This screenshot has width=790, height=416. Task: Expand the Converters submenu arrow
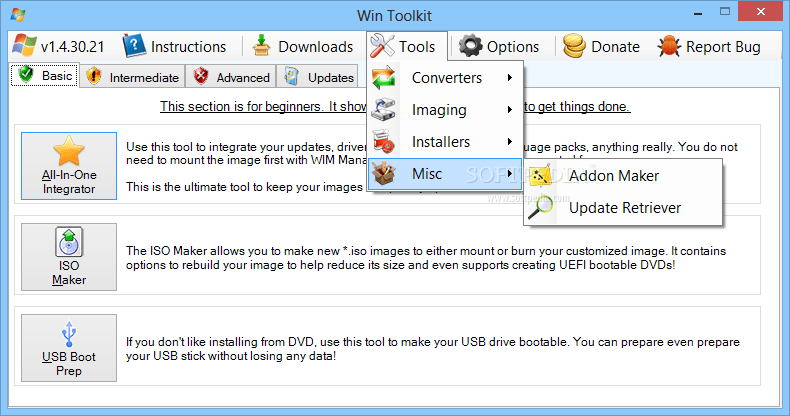(x=510, y=78)
